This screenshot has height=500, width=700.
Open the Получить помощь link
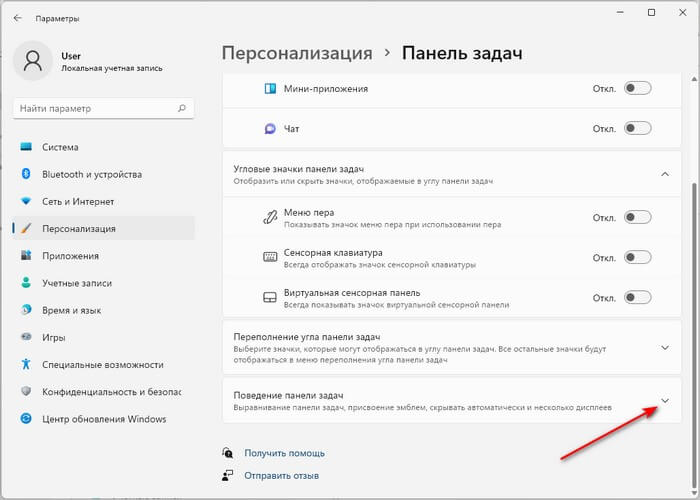pos(284,453)
